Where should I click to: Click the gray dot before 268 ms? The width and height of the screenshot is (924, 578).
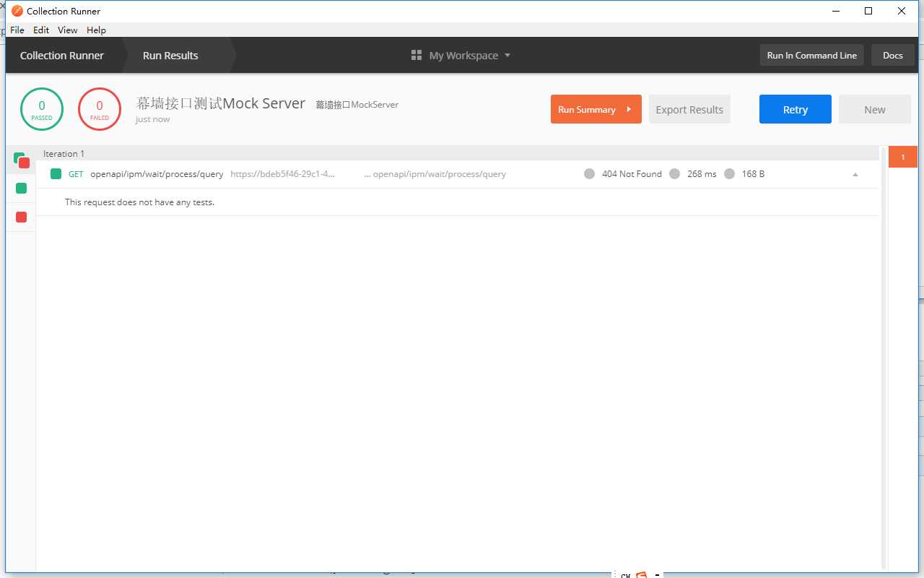coord(674,173)
